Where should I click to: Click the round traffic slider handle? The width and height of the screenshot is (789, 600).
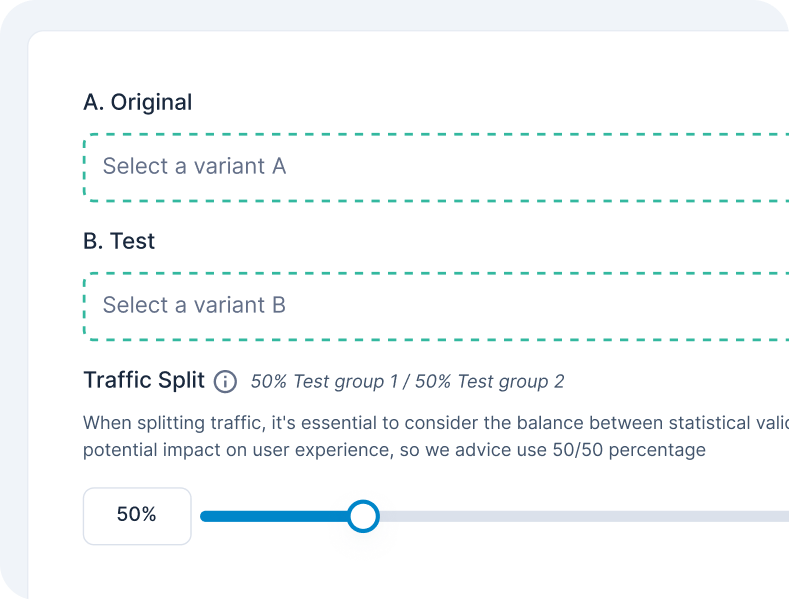(363, 516)
